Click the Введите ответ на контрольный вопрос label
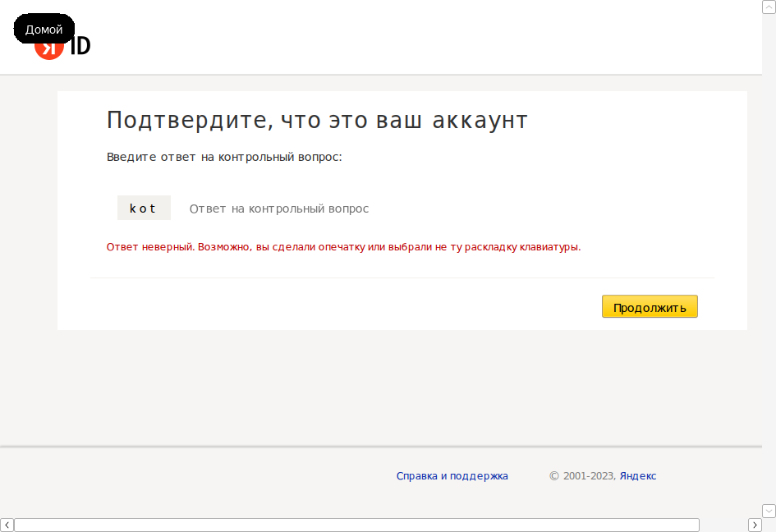Viewport: 776px width, 532px height. pos(224,158)
